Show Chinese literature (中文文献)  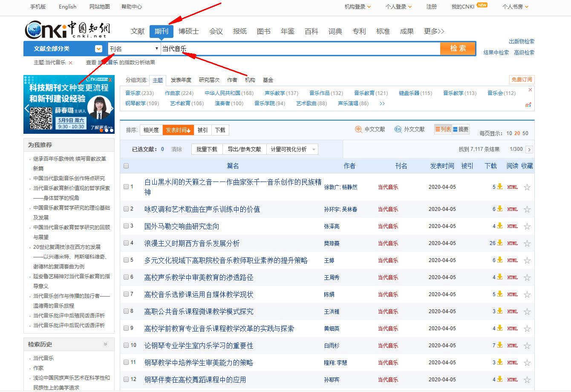pyautogui.click(x=370, y=129)
